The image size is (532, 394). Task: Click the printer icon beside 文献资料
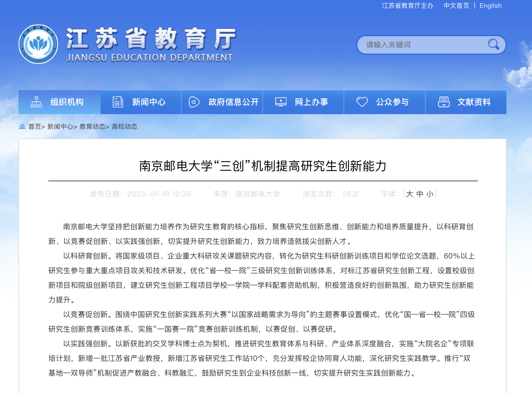[444, 102]
